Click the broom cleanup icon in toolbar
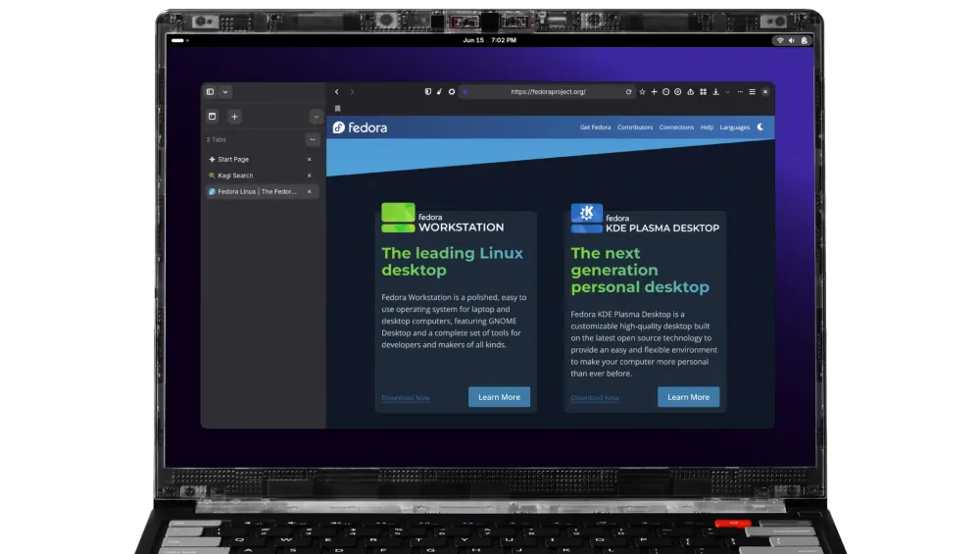Screen dimensions: 980x554 click(439, 92)
